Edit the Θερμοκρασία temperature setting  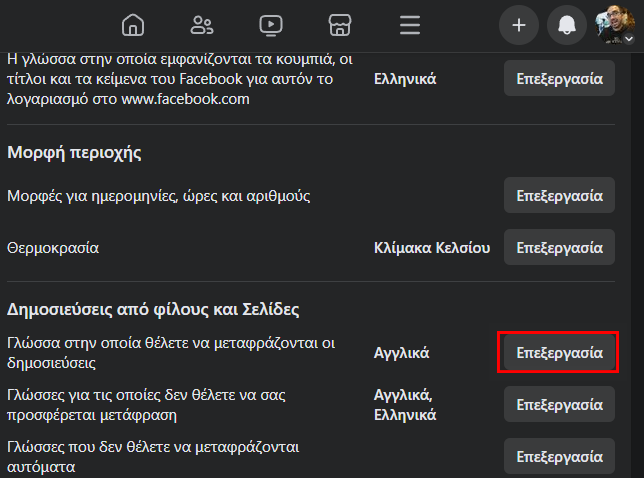coord(559,248)
